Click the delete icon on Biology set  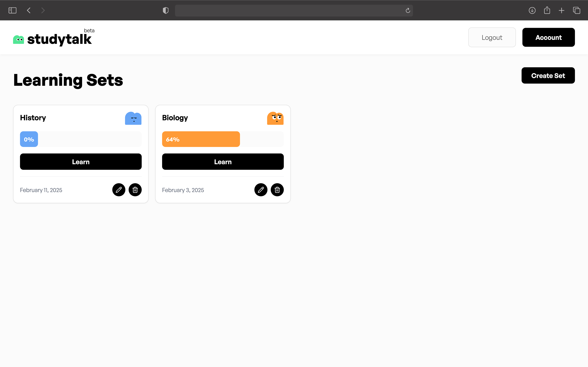277,190
